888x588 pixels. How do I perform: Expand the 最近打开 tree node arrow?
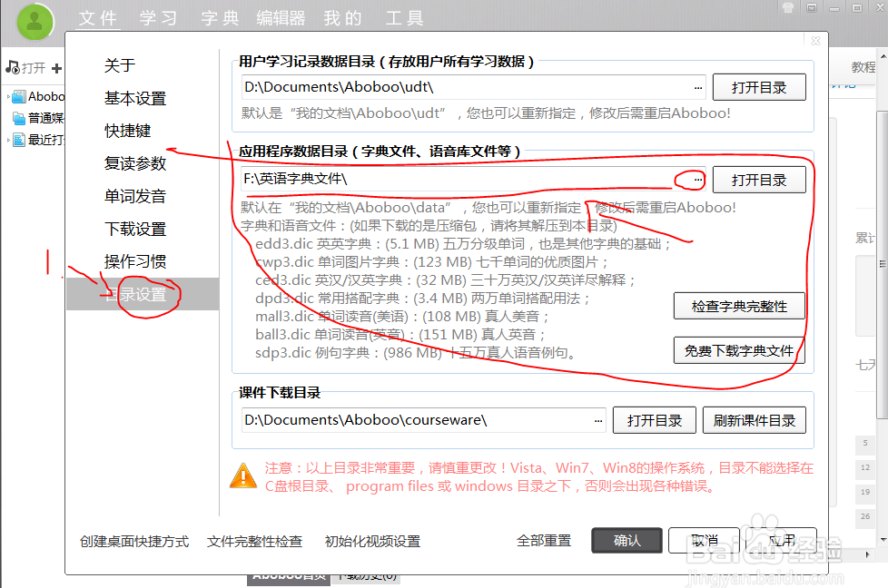[x=8, y=140]
